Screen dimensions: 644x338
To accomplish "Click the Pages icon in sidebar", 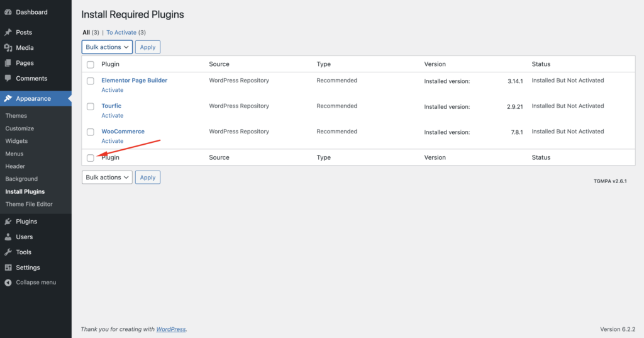I will tap(8, 63).
